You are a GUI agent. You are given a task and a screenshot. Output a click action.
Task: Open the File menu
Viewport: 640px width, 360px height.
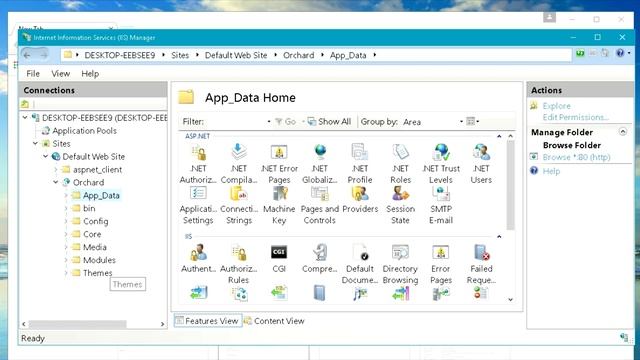point(33,73)
